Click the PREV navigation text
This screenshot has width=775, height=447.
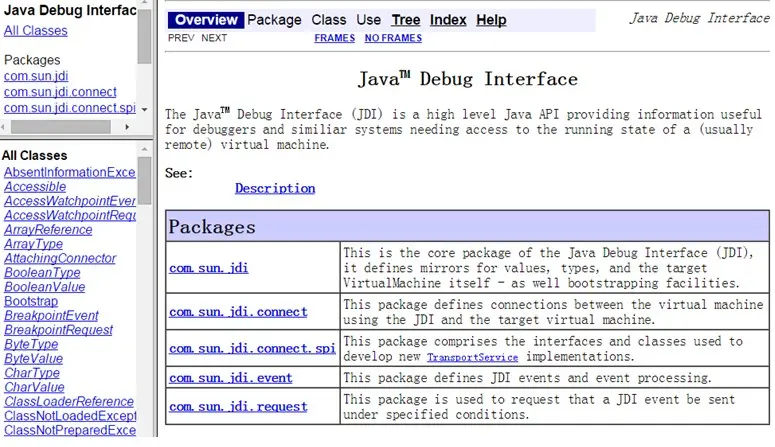(x=181, y=38)
